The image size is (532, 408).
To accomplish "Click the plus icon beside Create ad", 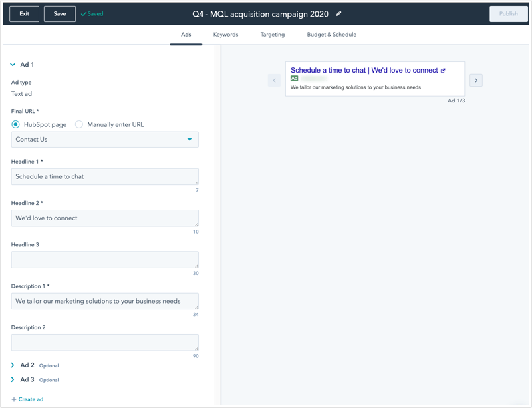I will 14,399.
